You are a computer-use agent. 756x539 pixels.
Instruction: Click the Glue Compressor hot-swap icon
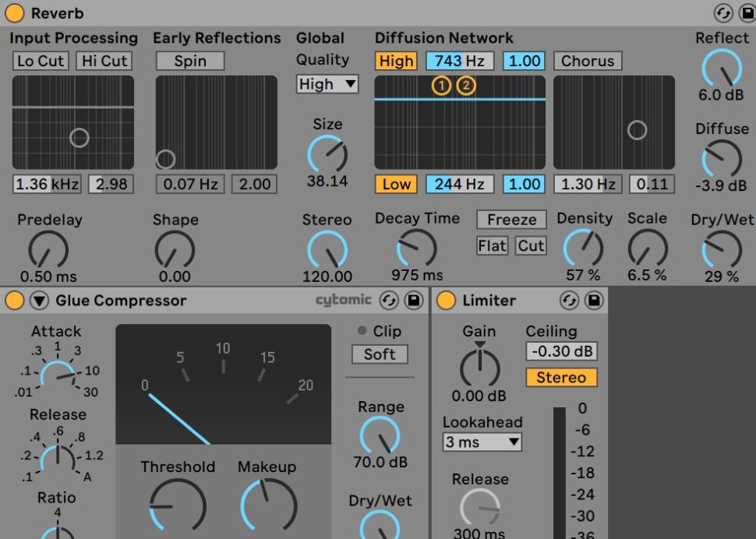click(x=389, y=301)
